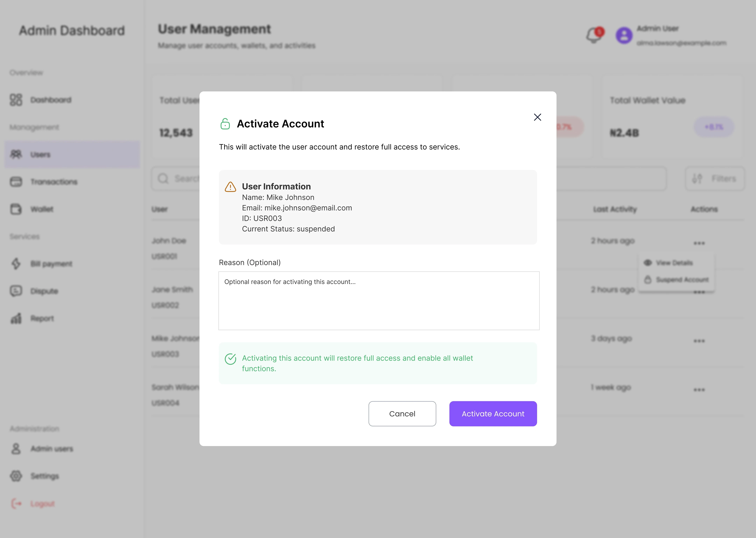This screenshot has height=538, width=756.
Task: Cancel the account activation
Action: pos(402,413)
